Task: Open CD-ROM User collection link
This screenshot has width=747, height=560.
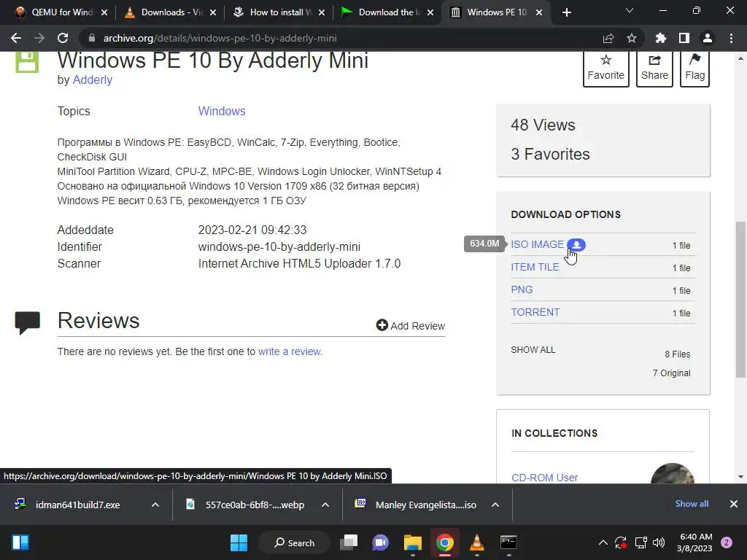Action: pos(544,477)
